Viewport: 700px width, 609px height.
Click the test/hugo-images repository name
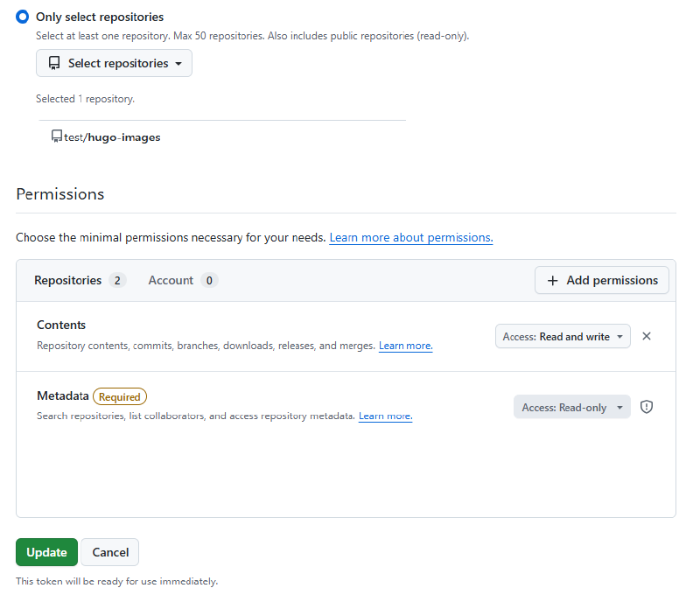tap(112, 137)
